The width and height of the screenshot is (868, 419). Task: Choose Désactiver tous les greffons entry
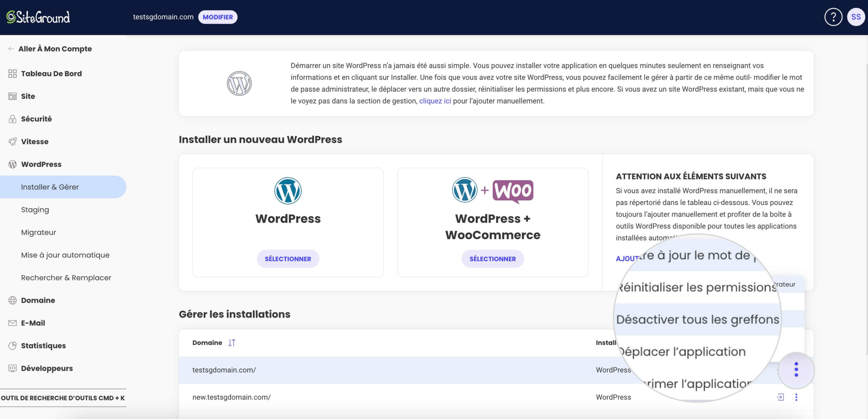click(698, 319)
